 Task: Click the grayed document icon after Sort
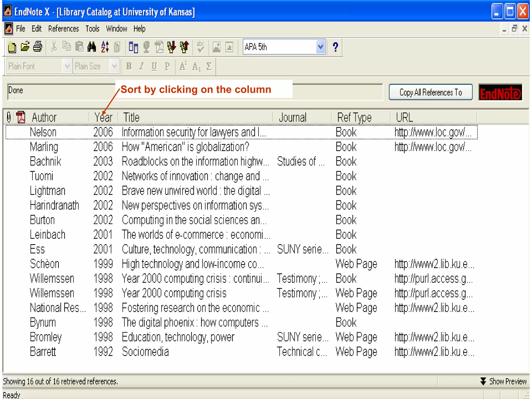(117, 47)
